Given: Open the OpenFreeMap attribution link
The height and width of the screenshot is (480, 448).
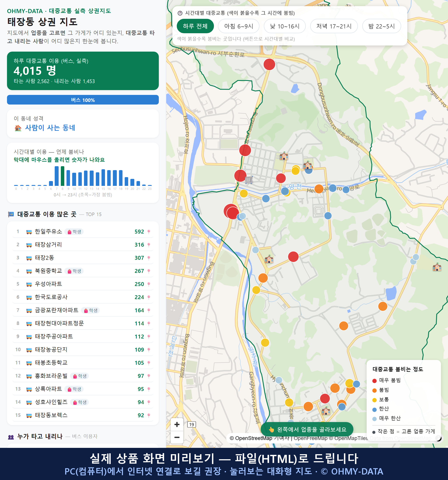Looking at the screenshot, I should tap(310, 438).
